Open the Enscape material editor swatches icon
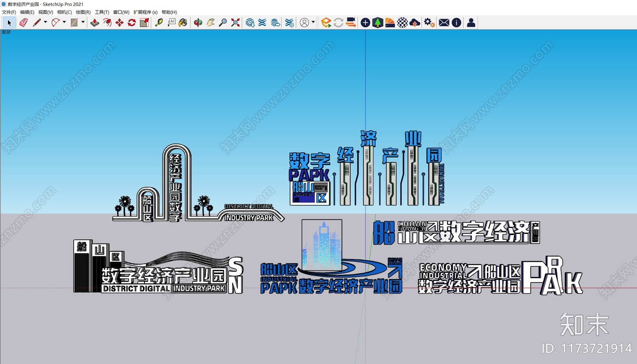637x364 pixels. [x=390, y=23]
